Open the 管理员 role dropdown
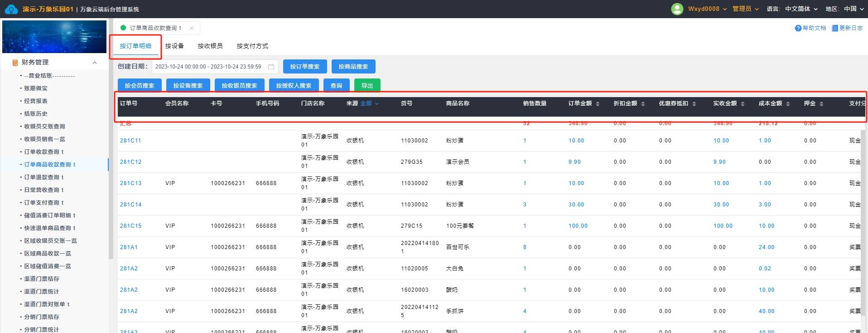868x333 pixels. click(746, 9)
